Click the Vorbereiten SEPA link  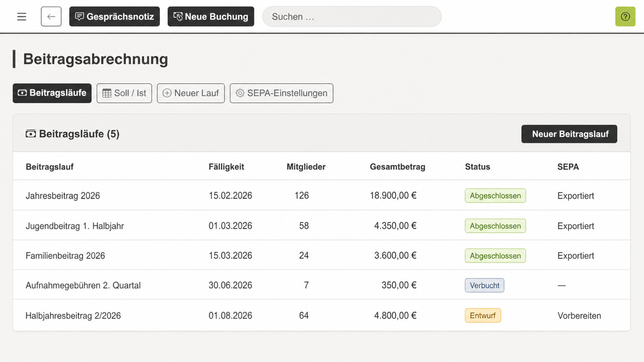(579, 316)
